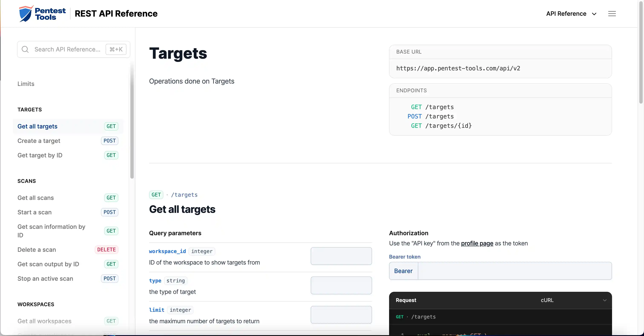Select Limits in the sidebar
The width and height of the screenshot is (644, 336).
pos(26,84)
